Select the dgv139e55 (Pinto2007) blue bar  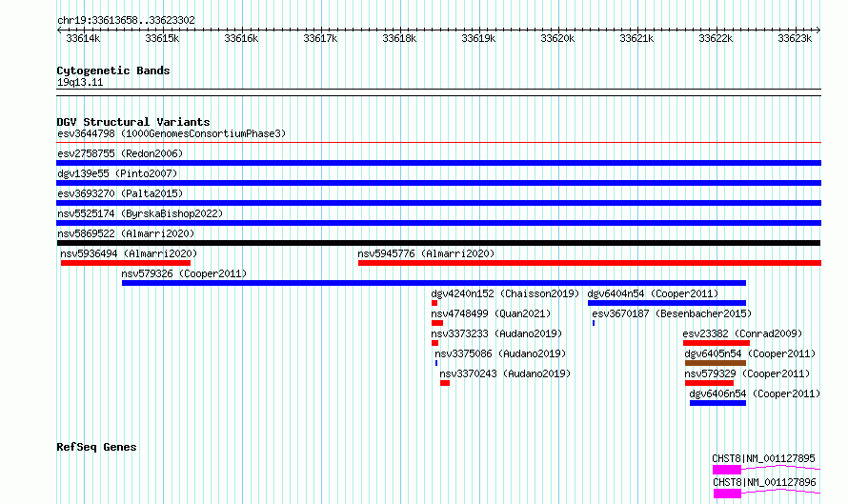coord(438,183)
